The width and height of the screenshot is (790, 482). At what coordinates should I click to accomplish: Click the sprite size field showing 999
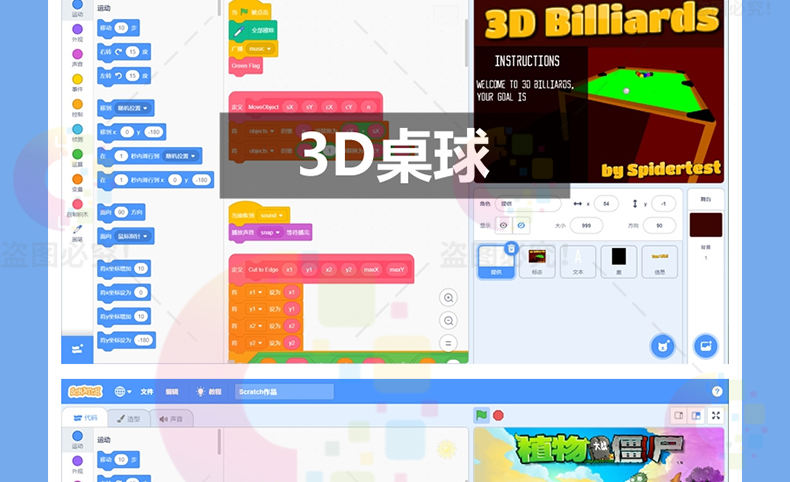coord(586,226)
